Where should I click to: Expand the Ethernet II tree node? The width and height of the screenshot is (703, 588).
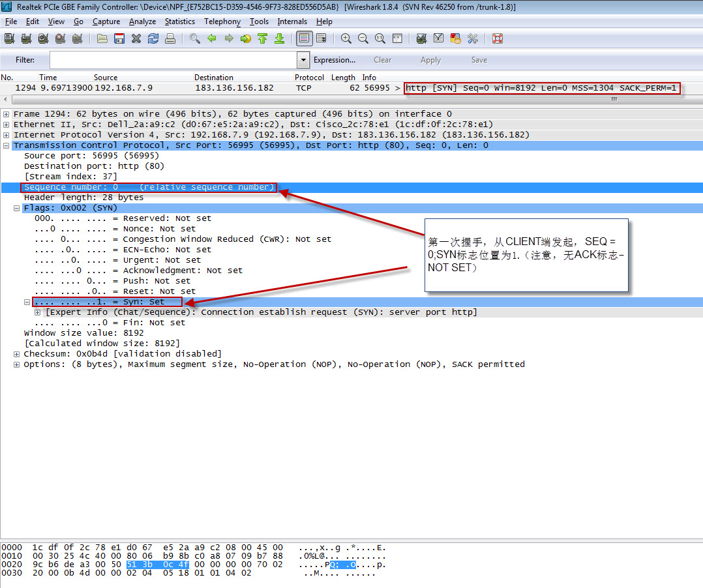(x=7, y=125)
